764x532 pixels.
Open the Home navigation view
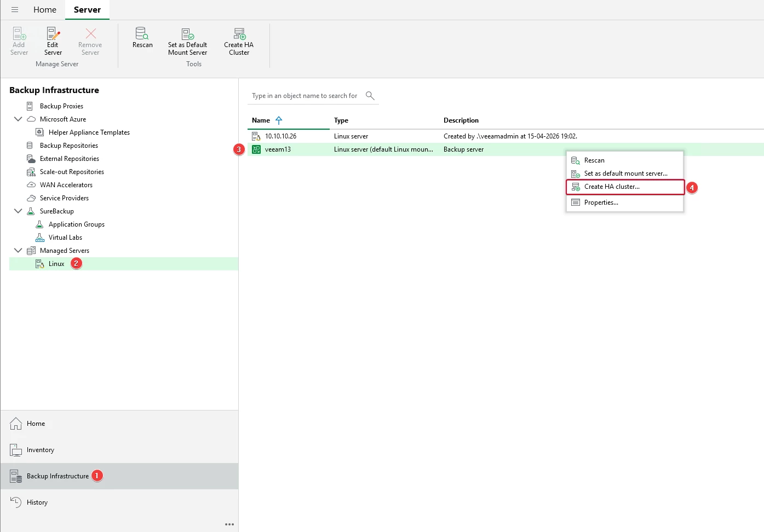pos(119,424)
